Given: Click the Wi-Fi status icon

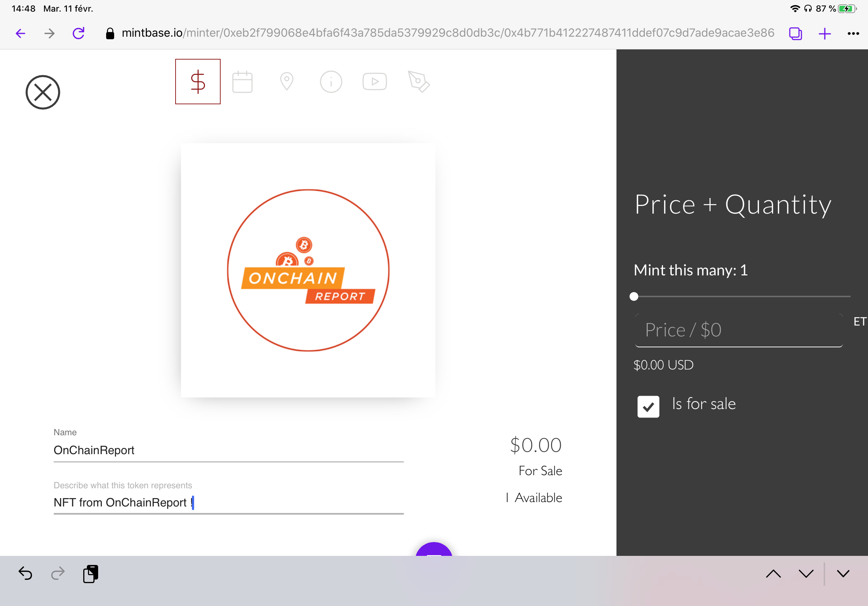Looking at the screenshot, I should [795, 8].
